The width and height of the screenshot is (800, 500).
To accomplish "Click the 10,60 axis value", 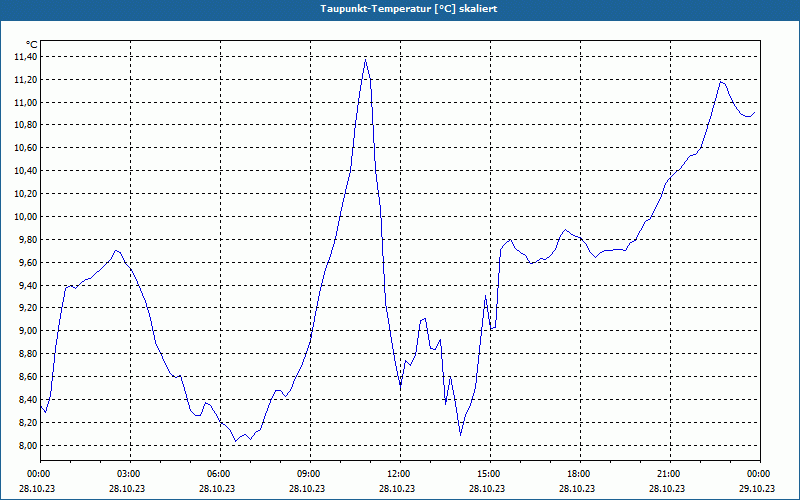I will point(26,148).
